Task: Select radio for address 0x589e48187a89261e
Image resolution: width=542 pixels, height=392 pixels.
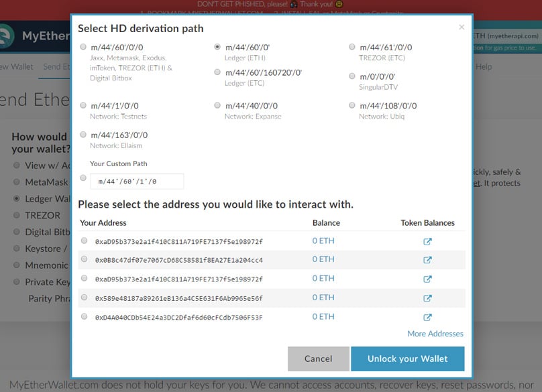Action: [84, 298]
